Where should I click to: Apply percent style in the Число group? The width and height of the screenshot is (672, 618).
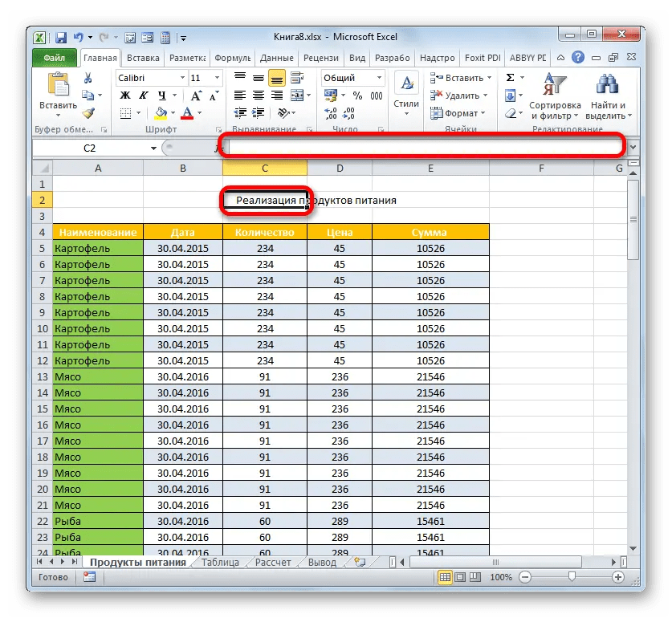(358, 96)
